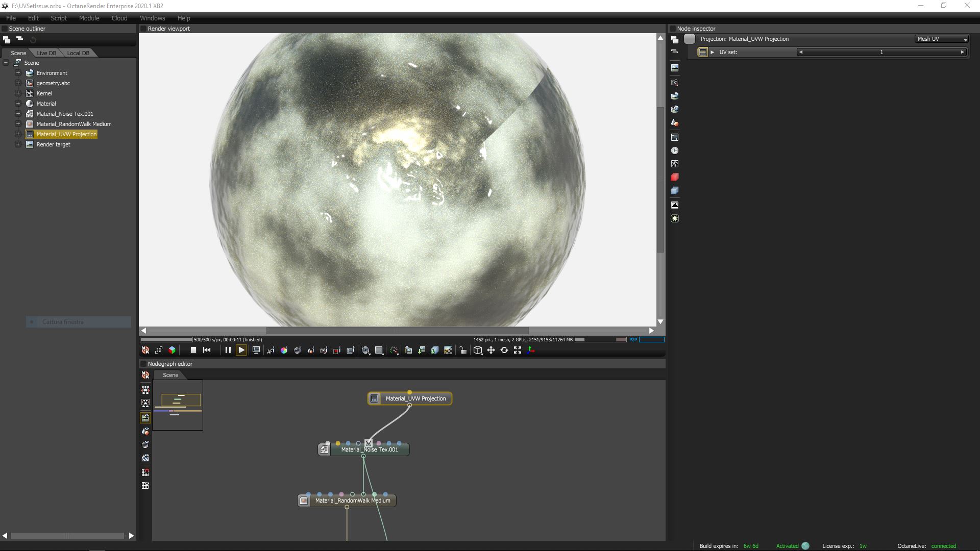This screenshot has height=551, width=980.
Task: Expand the Environment tree node
Action: [x=18, y=73]
